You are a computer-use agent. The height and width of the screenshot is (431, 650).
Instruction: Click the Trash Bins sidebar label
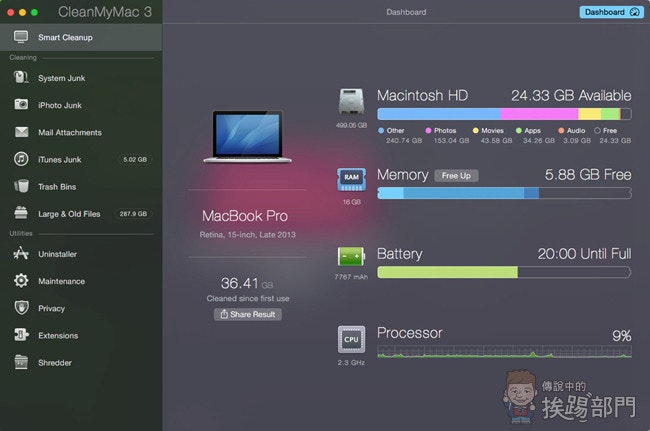(57, 187)
